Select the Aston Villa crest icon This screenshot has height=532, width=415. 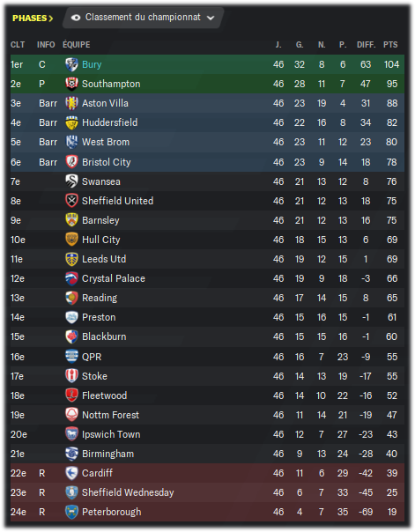[x=71, y=103]
